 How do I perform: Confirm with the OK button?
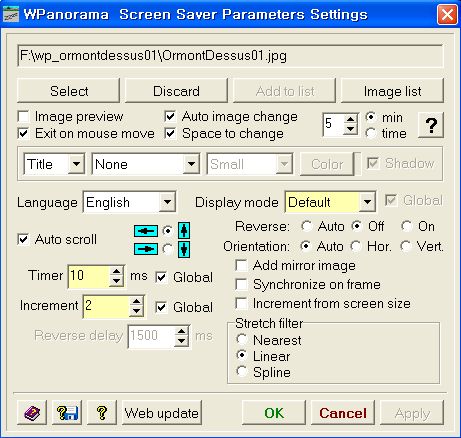[x=274, y=413]
